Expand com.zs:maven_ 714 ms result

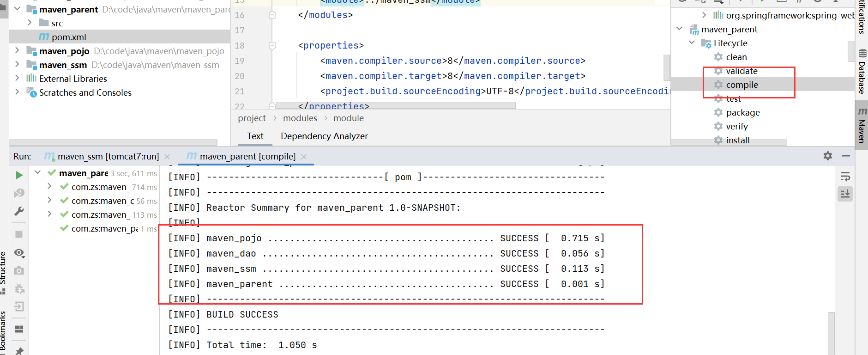click(x=49, y=186)
